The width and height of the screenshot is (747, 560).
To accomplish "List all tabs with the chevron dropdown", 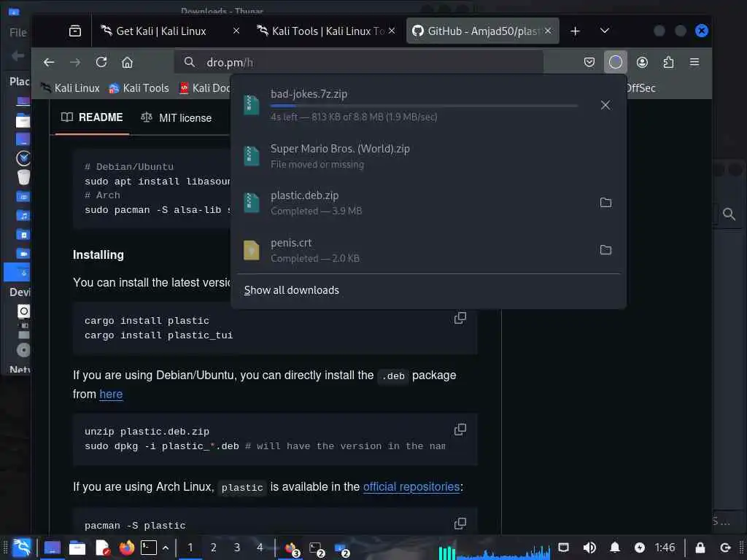I will point(605,31).
